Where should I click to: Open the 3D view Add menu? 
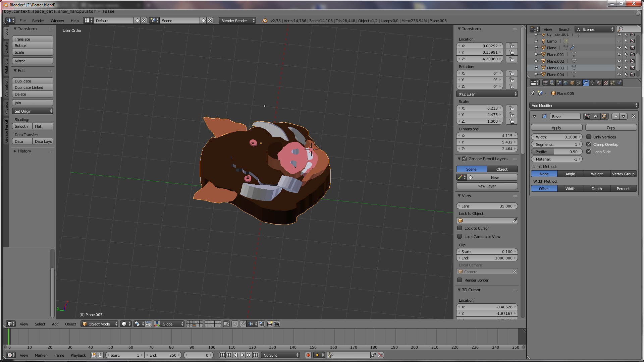click(55, 324)
